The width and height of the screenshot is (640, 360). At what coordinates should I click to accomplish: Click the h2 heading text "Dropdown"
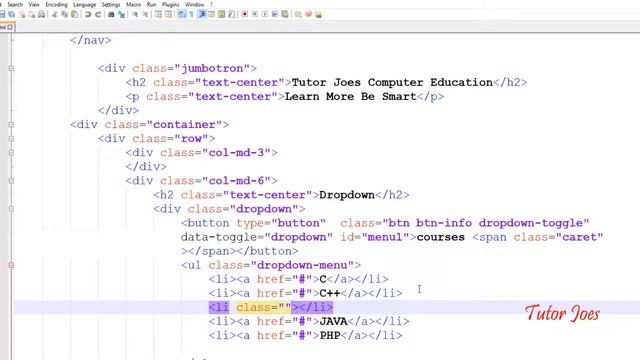pyautogui.click(x=347, y=195)
